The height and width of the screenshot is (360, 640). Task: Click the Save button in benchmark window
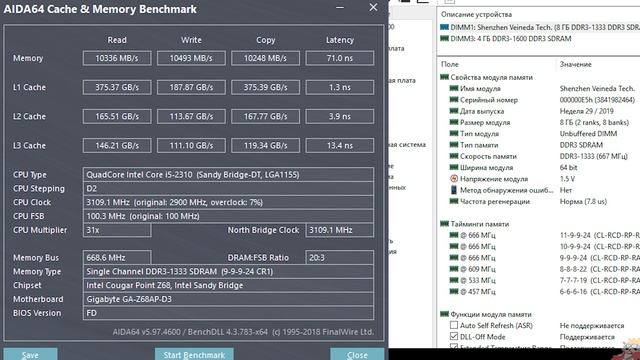31,354
